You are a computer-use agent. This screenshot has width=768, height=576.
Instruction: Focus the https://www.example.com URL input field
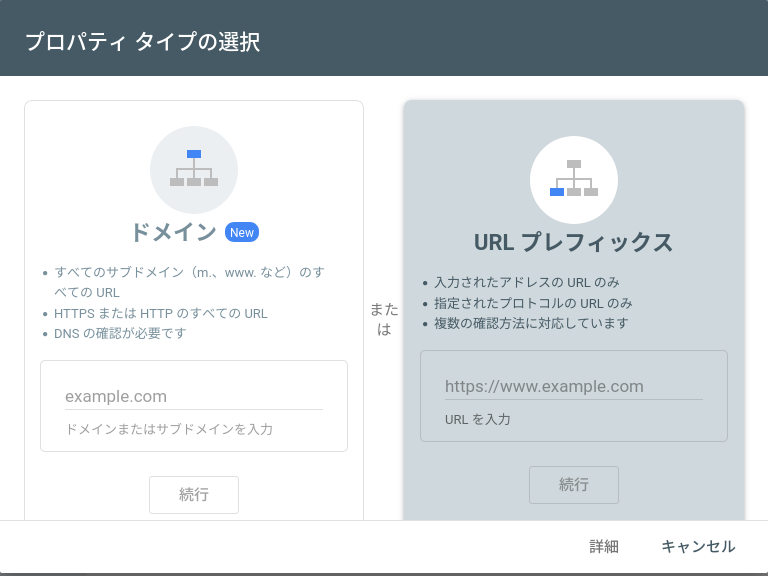(573, 387)
